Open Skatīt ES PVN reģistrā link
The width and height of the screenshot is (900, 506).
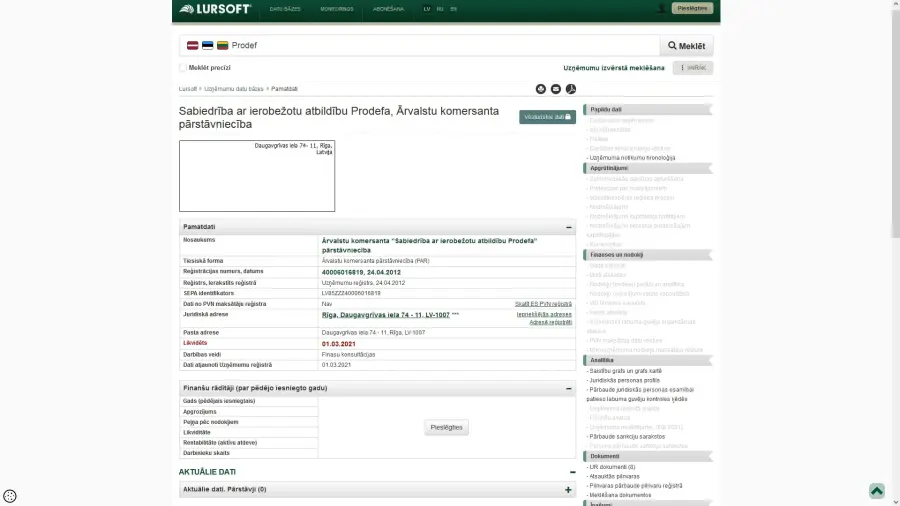(x=543, y=304)
